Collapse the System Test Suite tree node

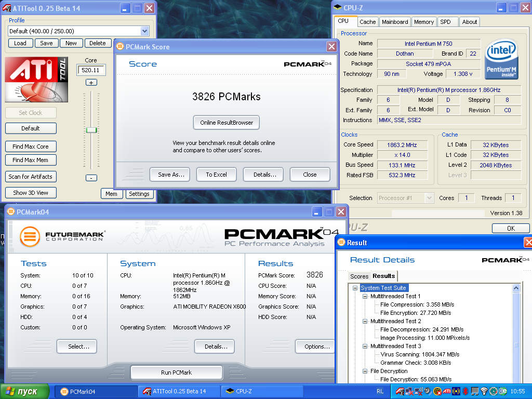(355, 288)
